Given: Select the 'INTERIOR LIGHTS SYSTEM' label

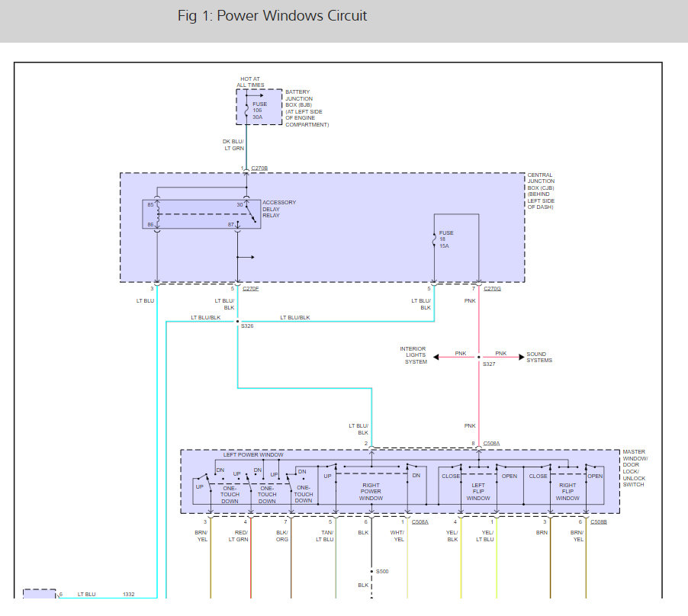Looking at the screenshot, I should pos(413,355).
